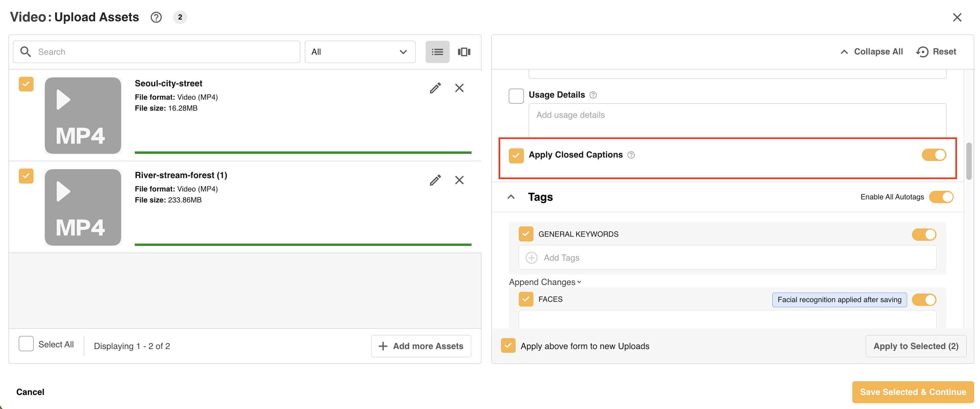Uncheck the Seoul-city-street asset checkbox
The height and width of the screenshot is (409, 980).
[x=26, y=84]
